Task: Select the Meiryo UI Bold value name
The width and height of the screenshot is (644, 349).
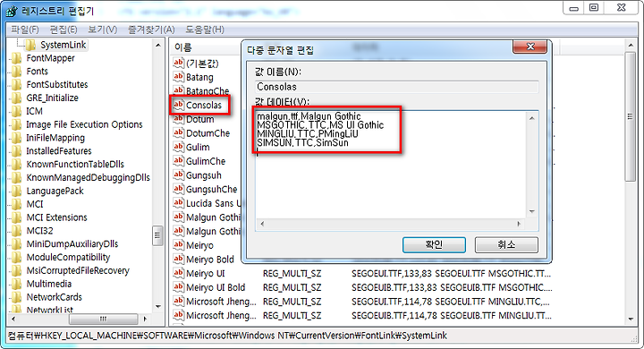Action: tap(216, 287)
